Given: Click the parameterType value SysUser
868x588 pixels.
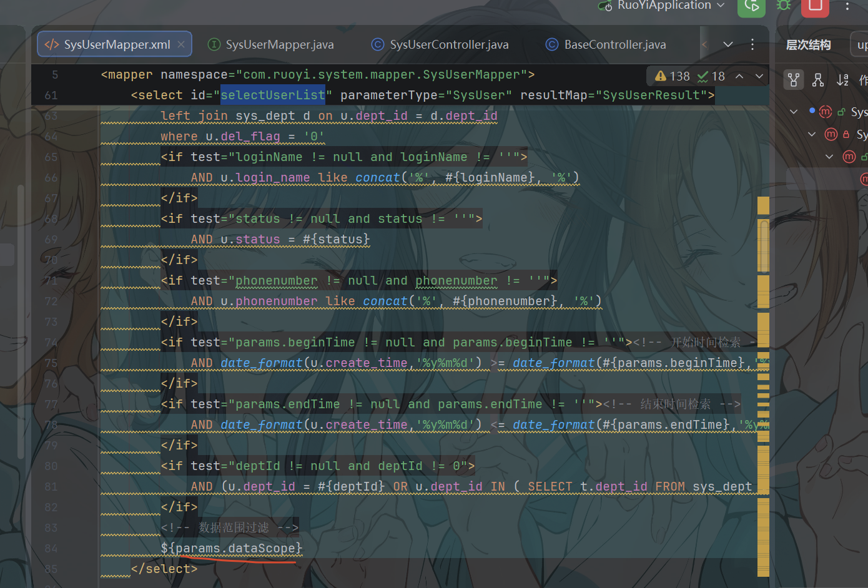Looking at the screenshot, I should point(479,95).
